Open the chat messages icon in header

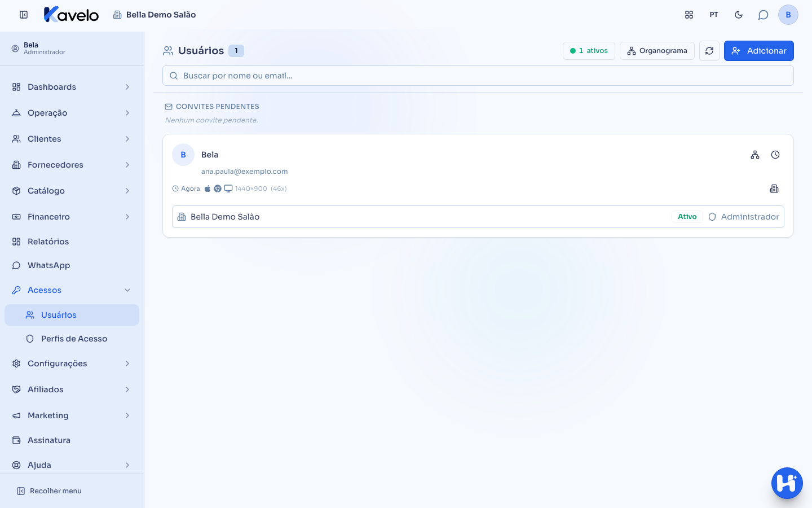point(764,15)
